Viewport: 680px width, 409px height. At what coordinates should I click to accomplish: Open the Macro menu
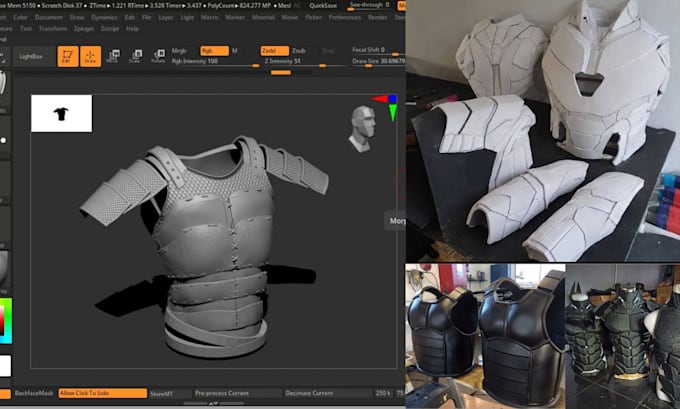point(209,17)
